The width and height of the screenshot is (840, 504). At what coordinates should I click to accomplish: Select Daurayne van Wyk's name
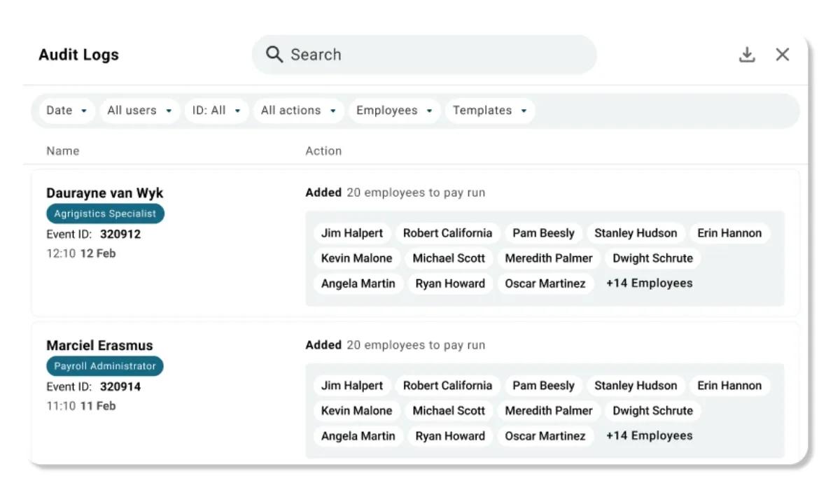pyautogui.click(x=104, y=193)
